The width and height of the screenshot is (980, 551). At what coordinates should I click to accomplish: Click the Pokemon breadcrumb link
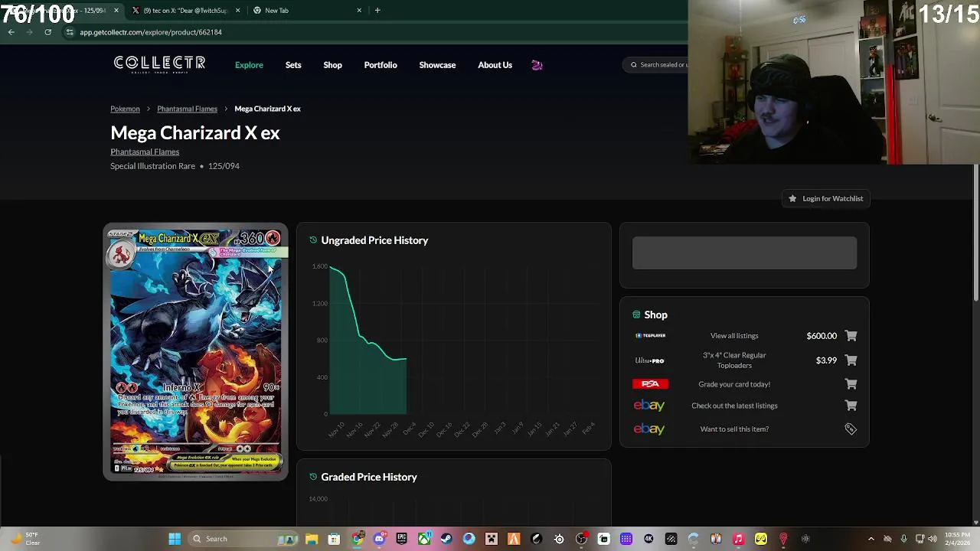click(x=125, y=109)
